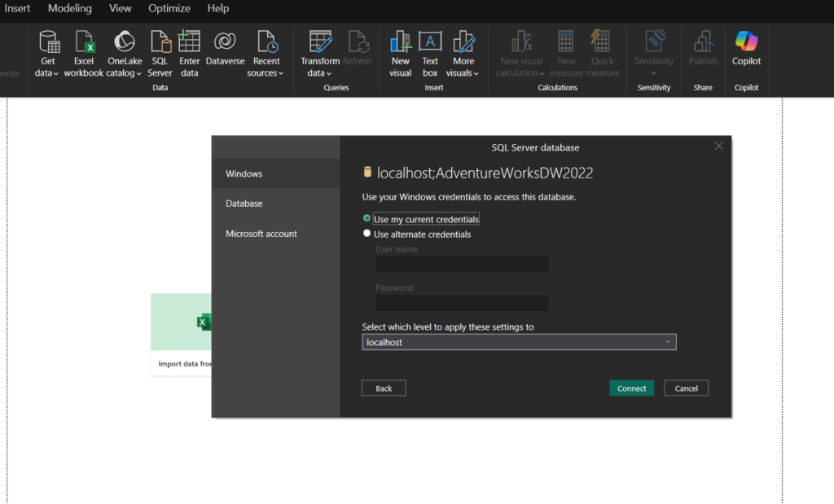
Task: Insert a New visual
Action: [401, 42]
